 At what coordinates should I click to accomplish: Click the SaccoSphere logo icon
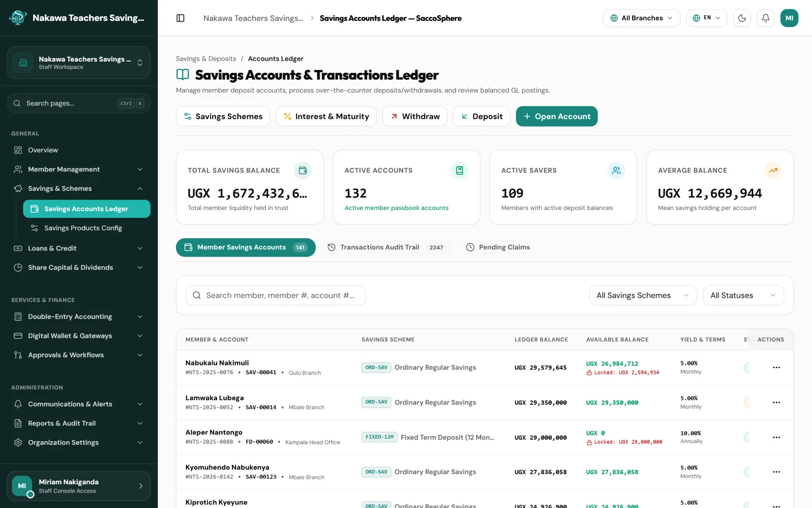pos(18,18)
